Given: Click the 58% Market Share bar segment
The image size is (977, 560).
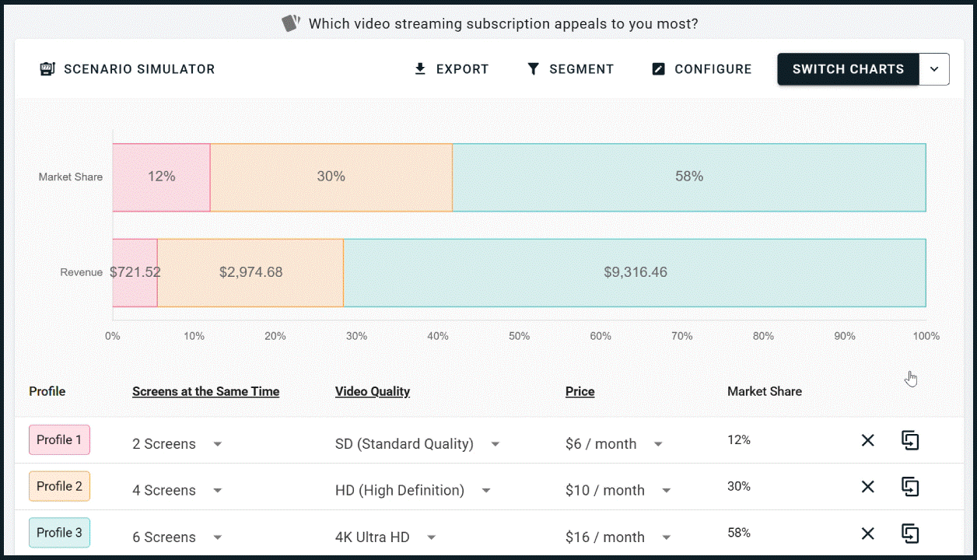Looking at the screenshot, I should 688,177.
